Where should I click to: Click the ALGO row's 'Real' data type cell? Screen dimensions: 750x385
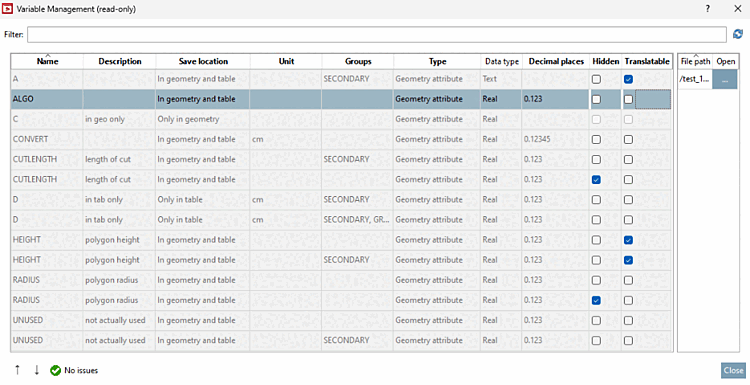501,99
